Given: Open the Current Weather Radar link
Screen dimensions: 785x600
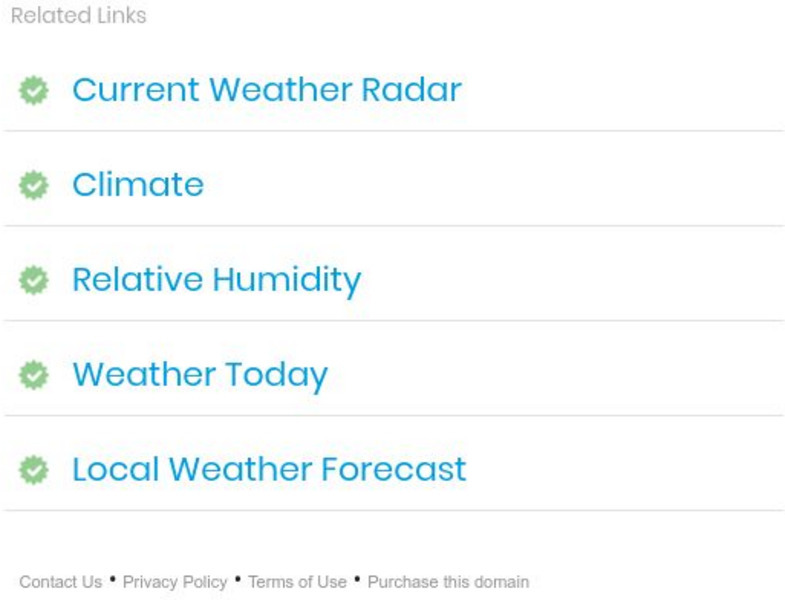Looking at the screenshot, I should (266, 90).
